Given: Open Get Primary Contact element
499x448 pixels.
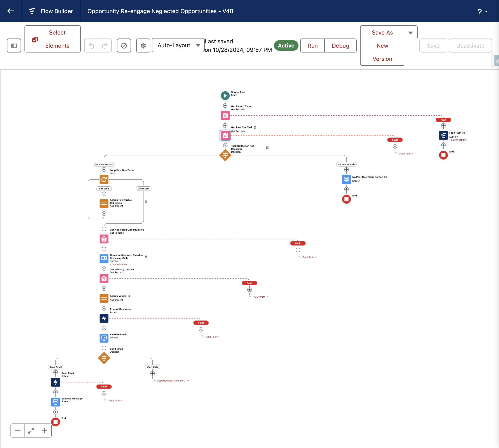Looking at the screenshot, I should point(104,279).
